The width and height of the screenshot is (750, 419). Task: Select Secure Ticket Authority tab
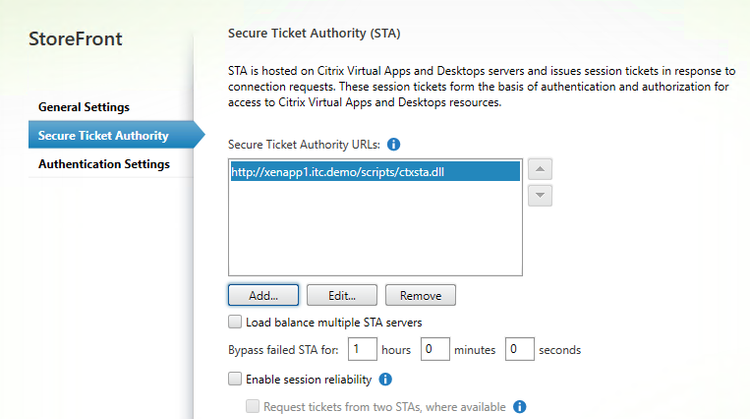click(x=103, y=135)
